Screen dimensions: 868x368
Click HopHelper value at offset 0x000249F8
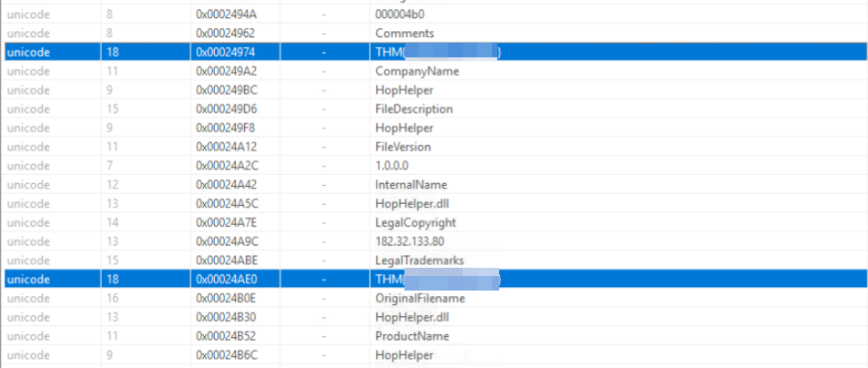[x=403, y=128]
